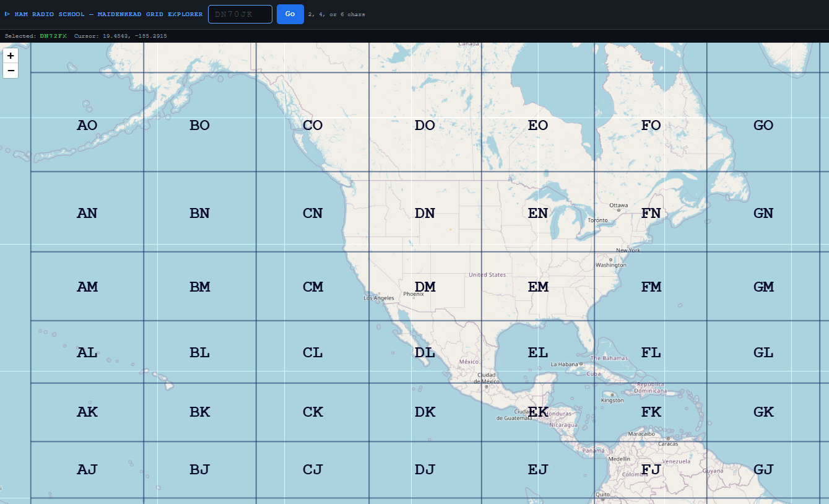Click the map zoom in (+) button
The image size is (829, 504).
click(11, 55)
